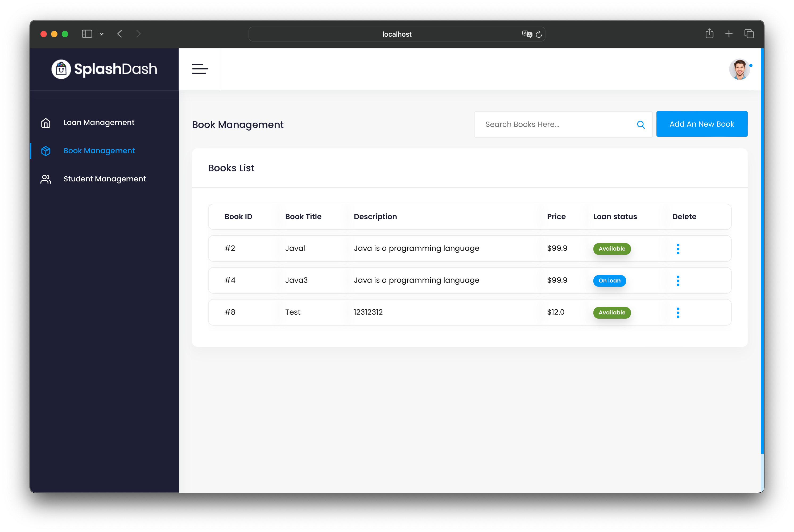
Task: Click the user profile avatar dropdown
Action: [x=739, y=69]
